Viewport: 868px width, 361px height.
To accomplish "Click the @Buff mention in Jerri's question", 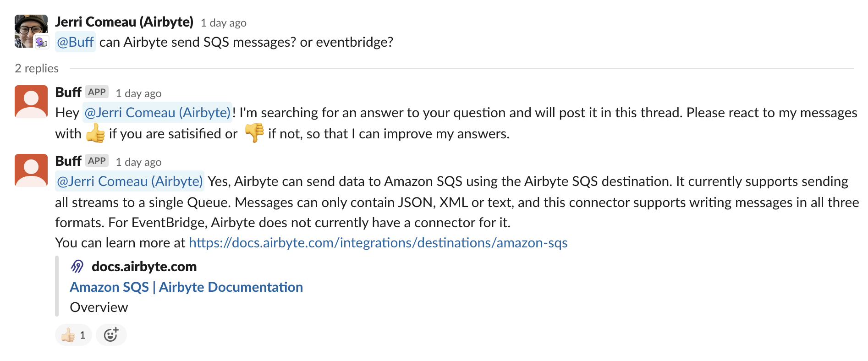I will tap(75, 42).
